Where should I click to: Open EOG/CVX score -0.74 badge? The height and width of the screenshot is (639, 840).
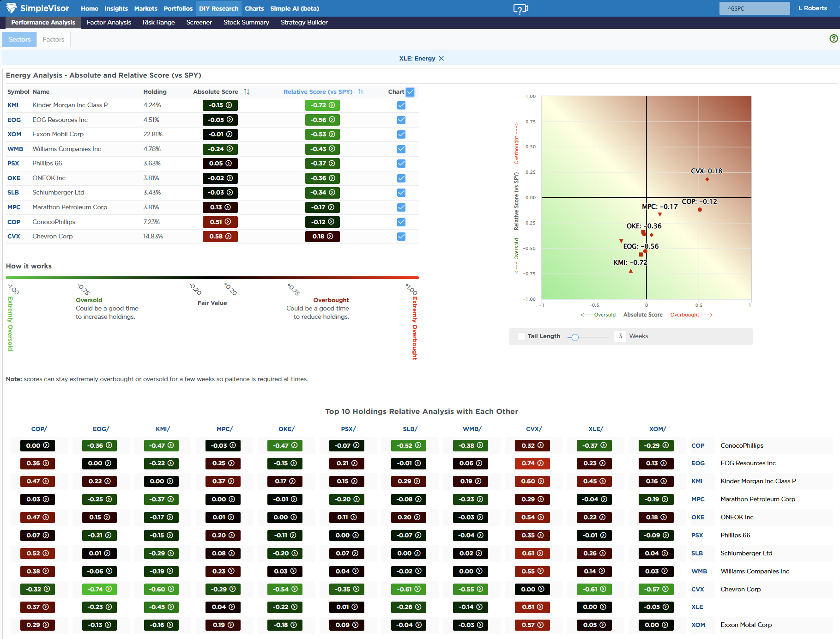point(99,589)
